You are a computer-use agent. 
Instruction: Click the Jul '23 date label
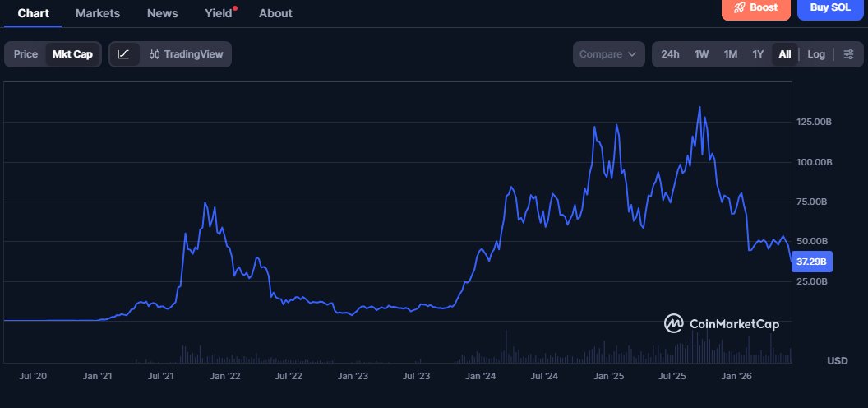pos(416,377)
